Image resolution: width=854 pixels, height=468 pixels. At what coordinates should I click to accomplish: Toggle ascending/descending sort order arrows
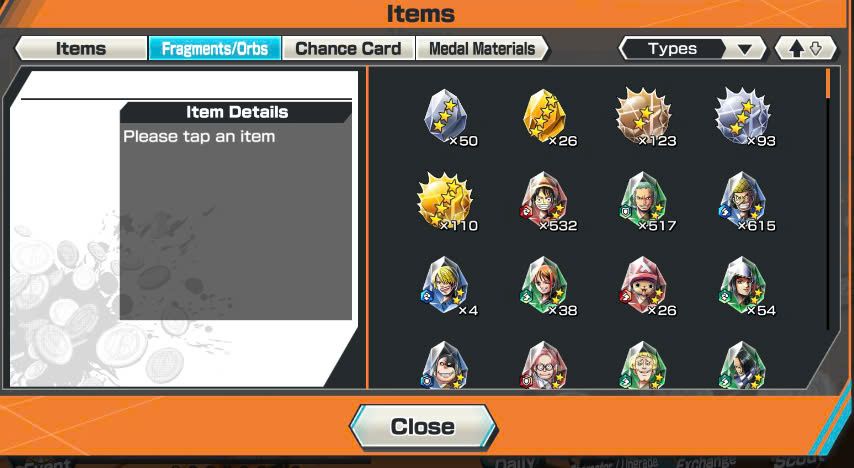coord(806,48)
